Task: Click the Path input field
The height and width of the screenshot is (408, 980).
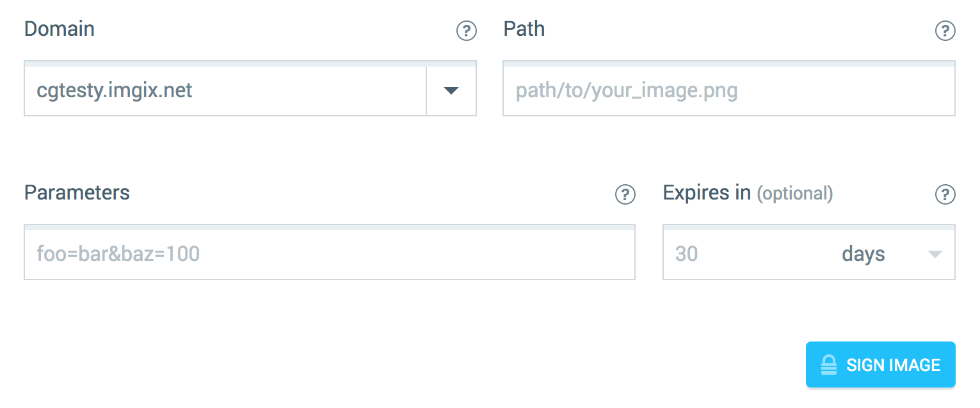Action: [728, 89]
